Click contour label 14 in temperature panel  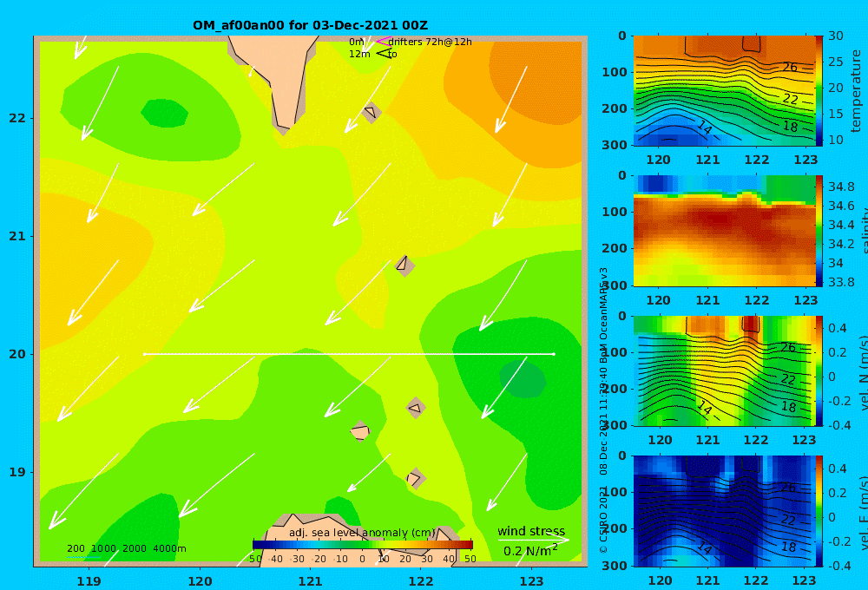click(704, 128)
